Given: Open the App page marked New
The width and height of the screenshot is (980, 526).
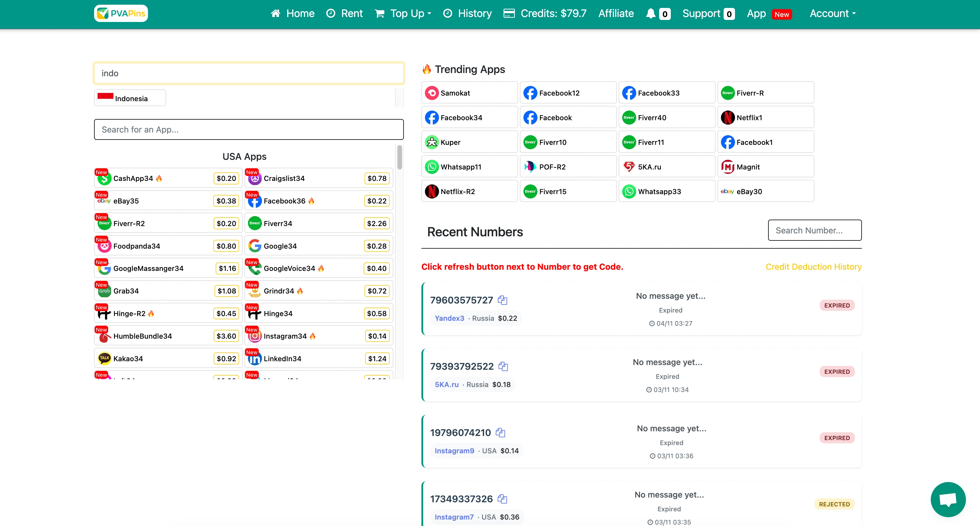Looking at the screenshot, I should [769, 14].
